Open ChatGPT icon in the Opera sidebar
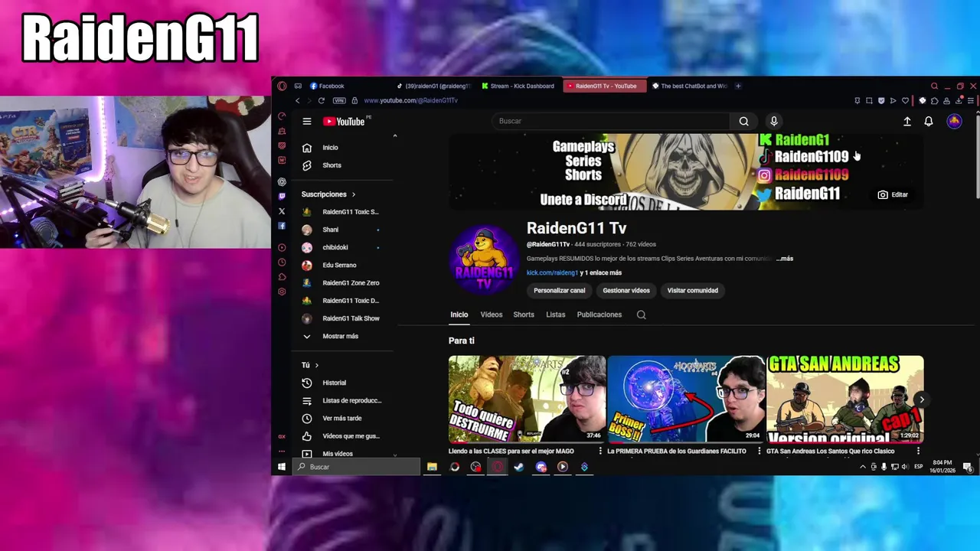 tap(282, 181)
